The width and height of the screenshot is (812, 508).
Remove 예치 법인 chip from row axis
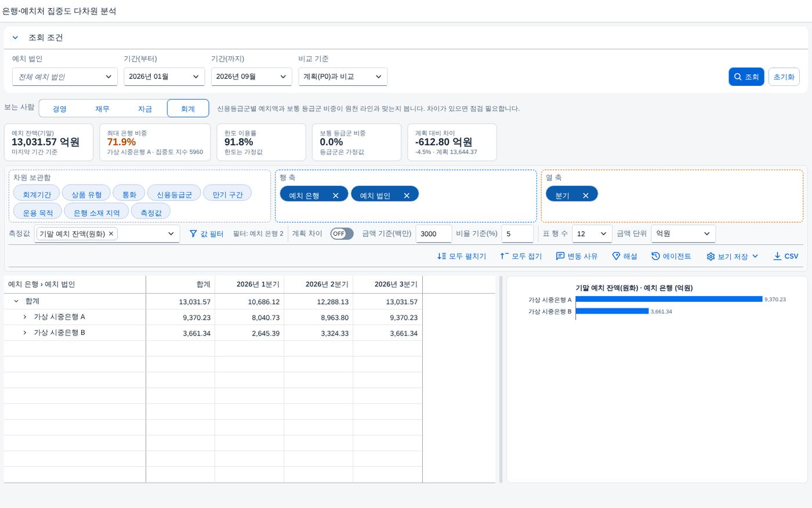(407, 196)
